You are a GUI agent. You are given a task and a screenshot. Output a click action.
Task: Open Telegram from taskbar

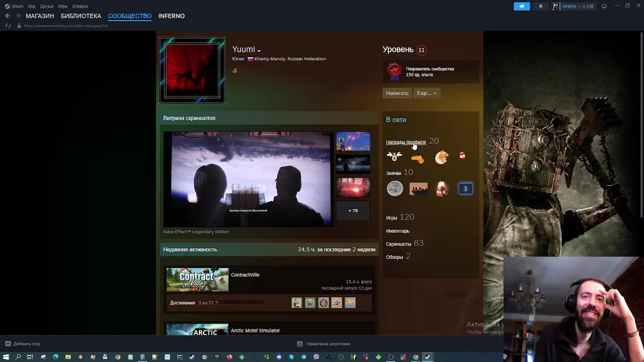[304, 357]
